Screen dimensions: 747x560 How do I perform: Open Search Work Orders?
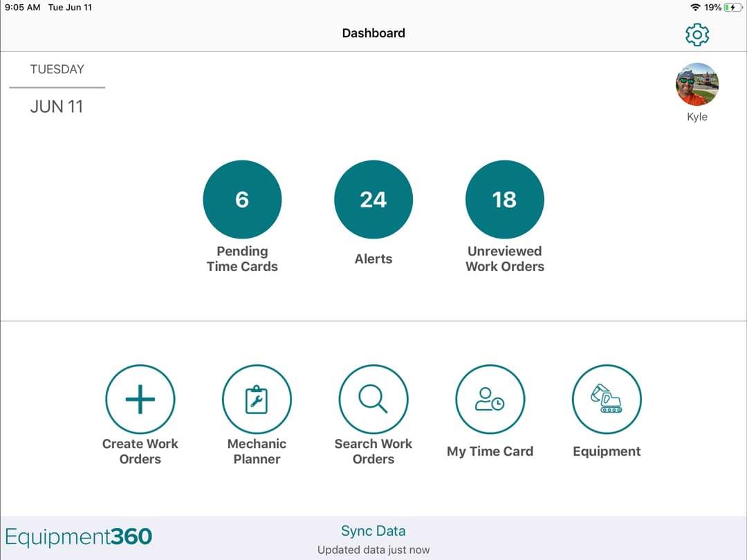(373, 399)
